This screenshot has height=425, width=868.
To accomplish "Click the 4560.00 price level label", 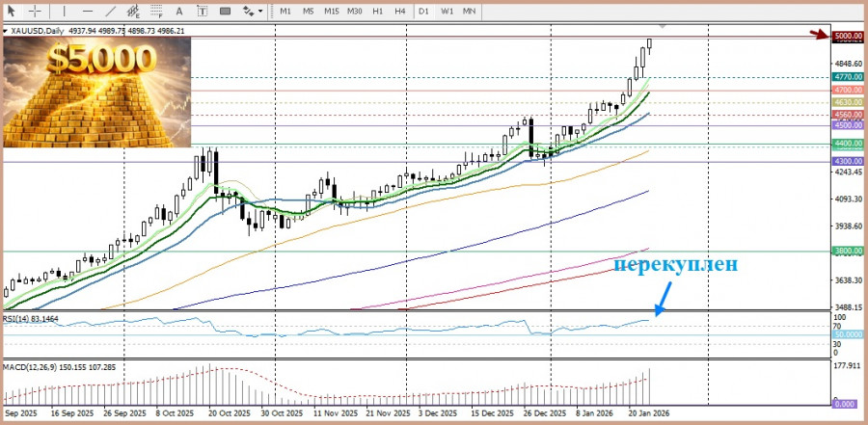I will tap(849, 115).
